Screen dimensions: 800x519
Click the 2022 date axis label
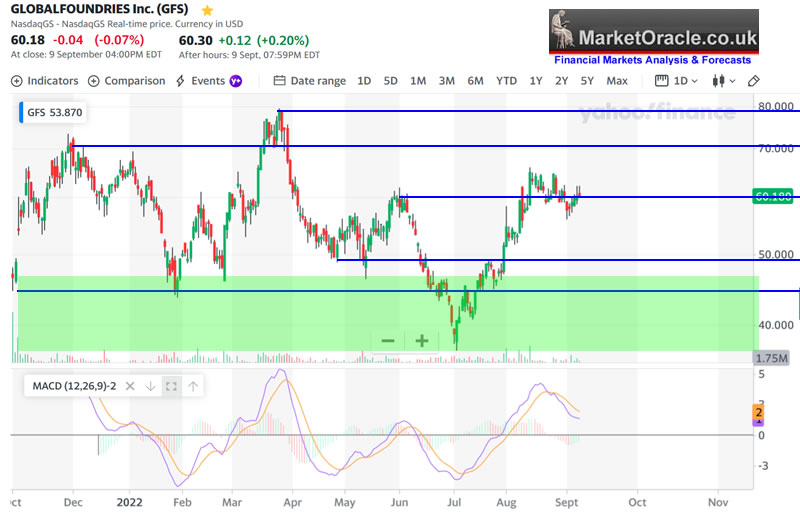(x=129, y=503)
